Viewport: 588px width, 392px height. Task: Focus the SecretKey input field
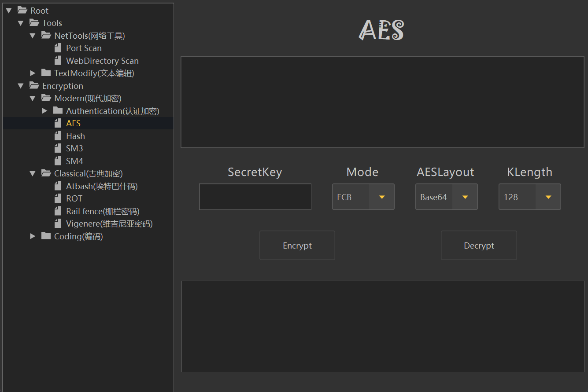[255, 197]
